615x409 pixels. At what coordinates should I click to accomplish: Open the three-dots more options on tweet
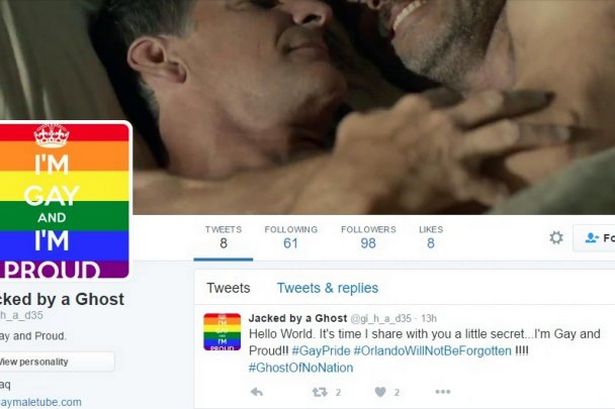[443, 391]
